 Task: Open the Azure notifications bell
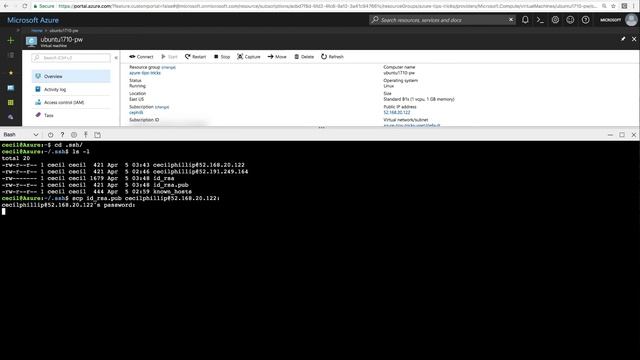point(525,20)
